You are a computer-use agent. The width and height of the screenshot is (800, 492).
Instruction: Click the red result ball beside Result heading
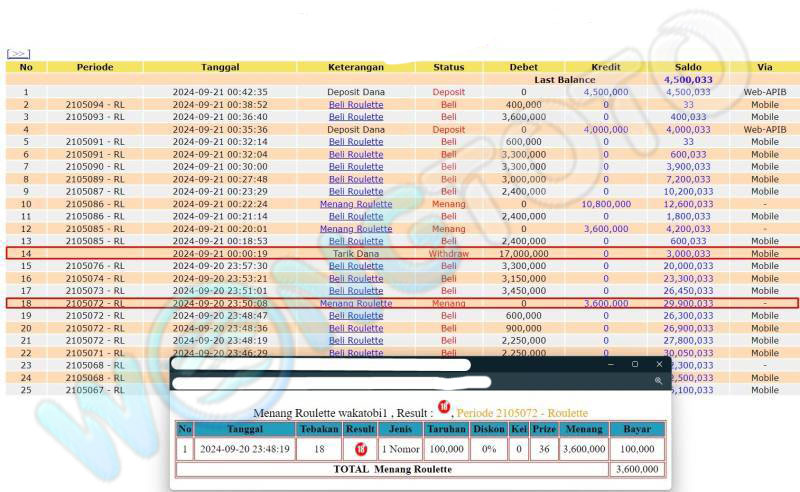(444, 406)
